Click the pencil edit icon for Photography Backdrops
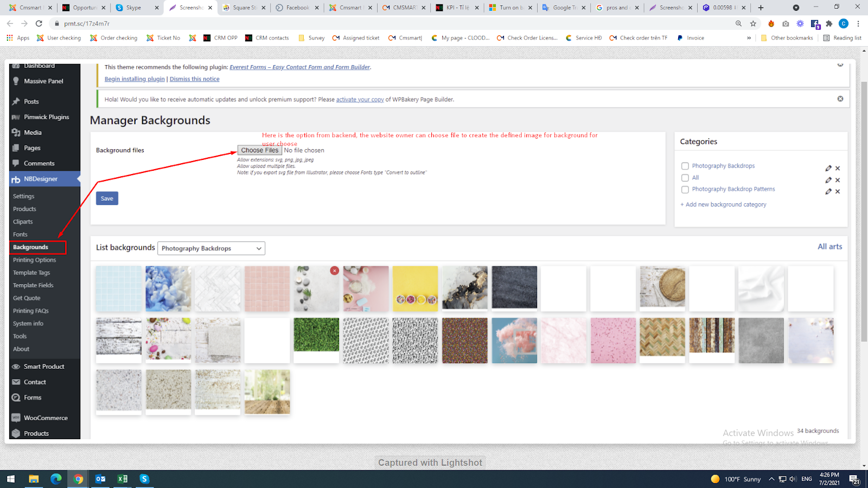Screen dimensions: 868x488 click(828, 168)
